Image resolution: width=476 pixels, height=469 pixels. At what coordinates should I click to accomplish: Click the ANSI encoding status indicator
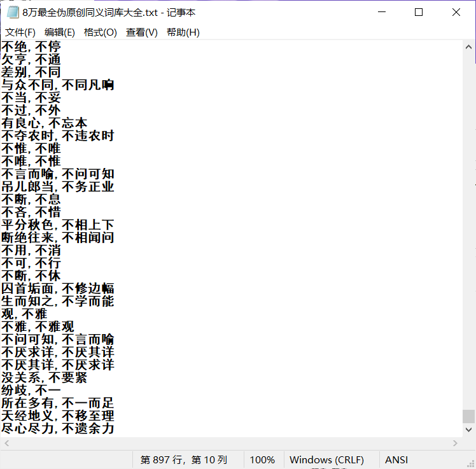[x=396, y=459]
